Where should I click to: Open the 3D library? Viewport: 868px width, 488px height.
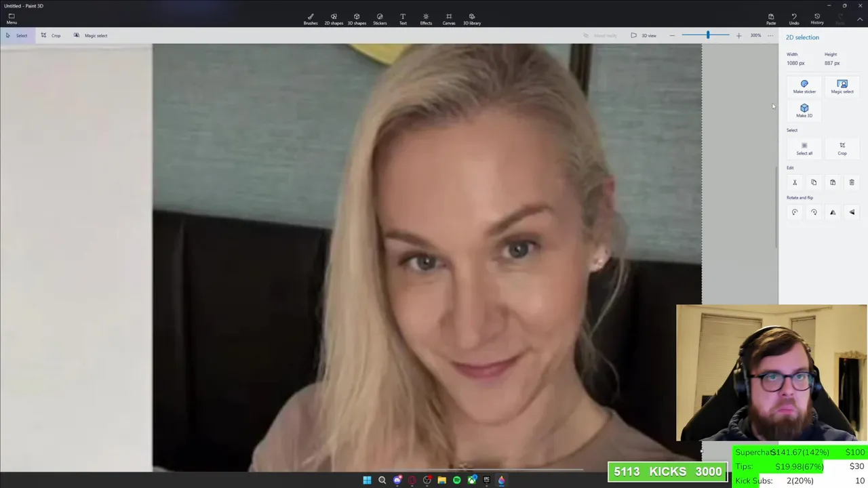(x=472, y=19)
